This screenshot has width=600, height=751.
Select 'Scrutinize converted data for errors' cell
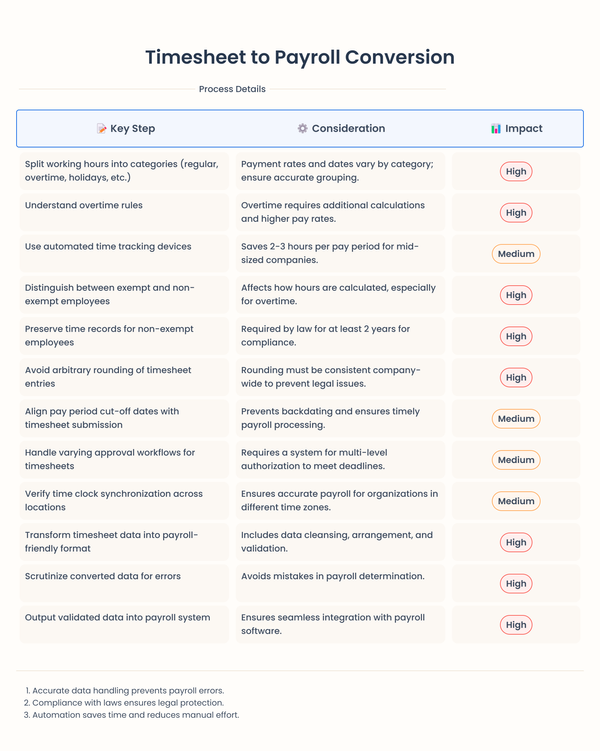(x=124, y=583)
